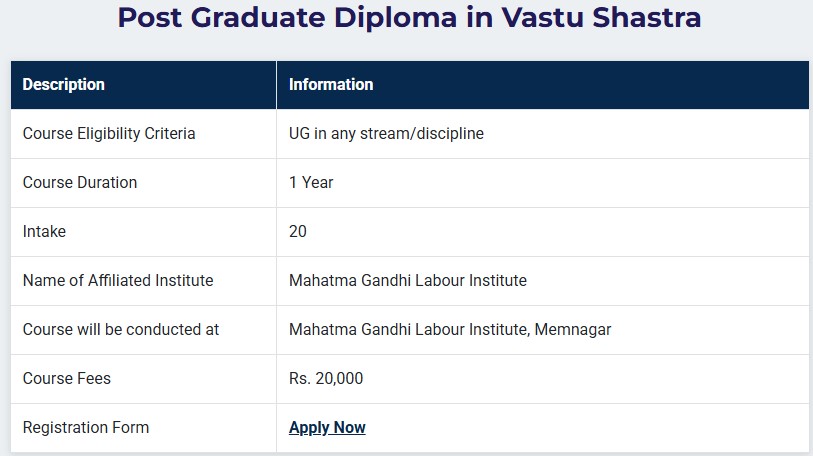Click the affiliated institute name value
Viewport: 813px width, 456px height.
click(407, 281)
